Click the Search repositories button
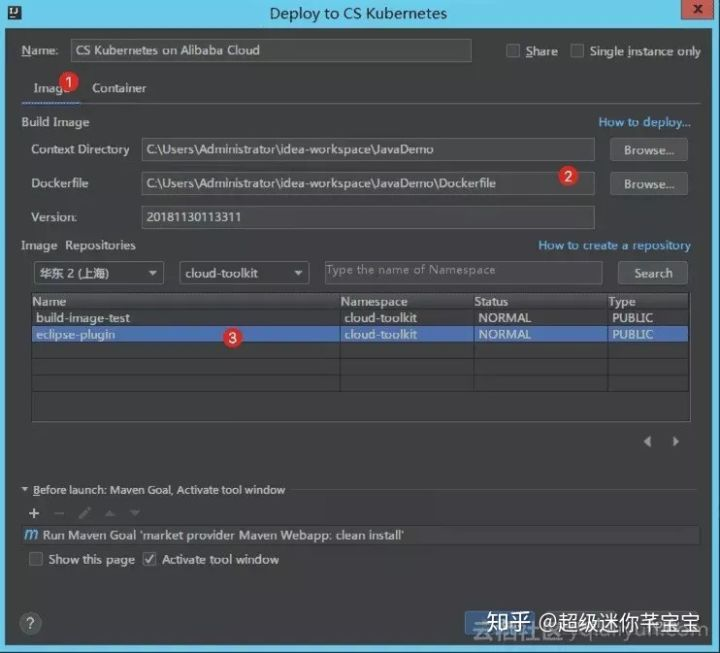The image size is (720, 653). pyautogui.click(x=653, y=273)
